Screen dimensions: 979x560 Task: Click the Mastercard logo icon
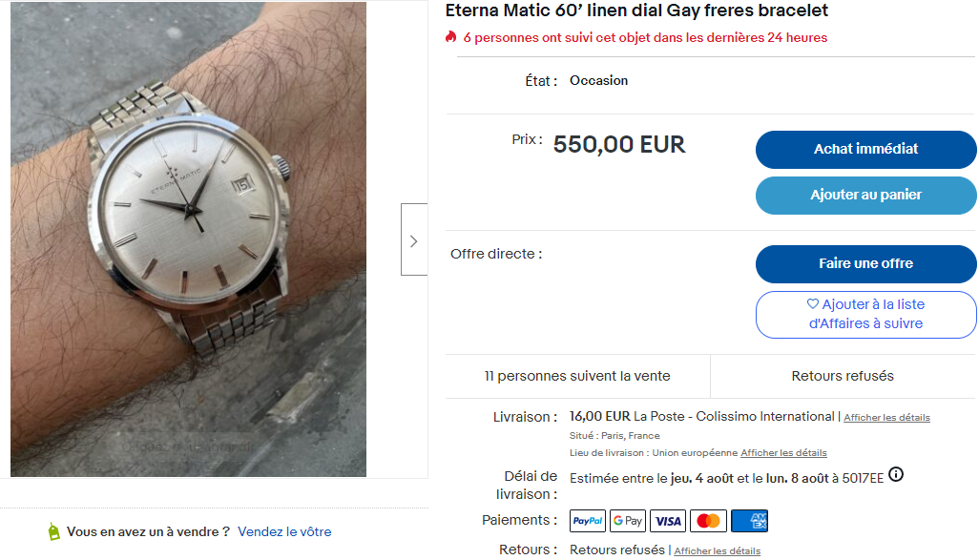pyautogui.click(x=708, y=521)
